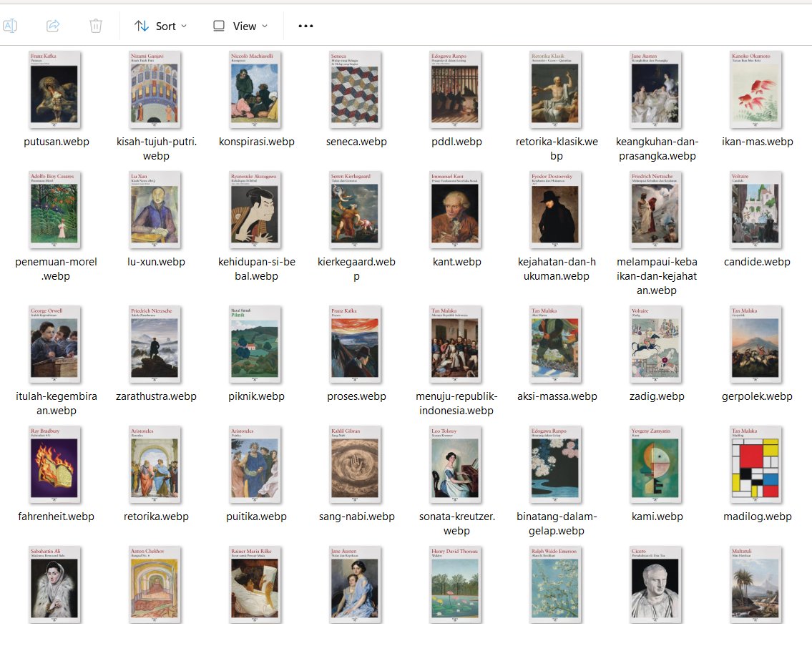Select the sang-nabi.webp thumbnail
Image resolution: width=812 pixels, height=646 pixels.
(356, 465)
